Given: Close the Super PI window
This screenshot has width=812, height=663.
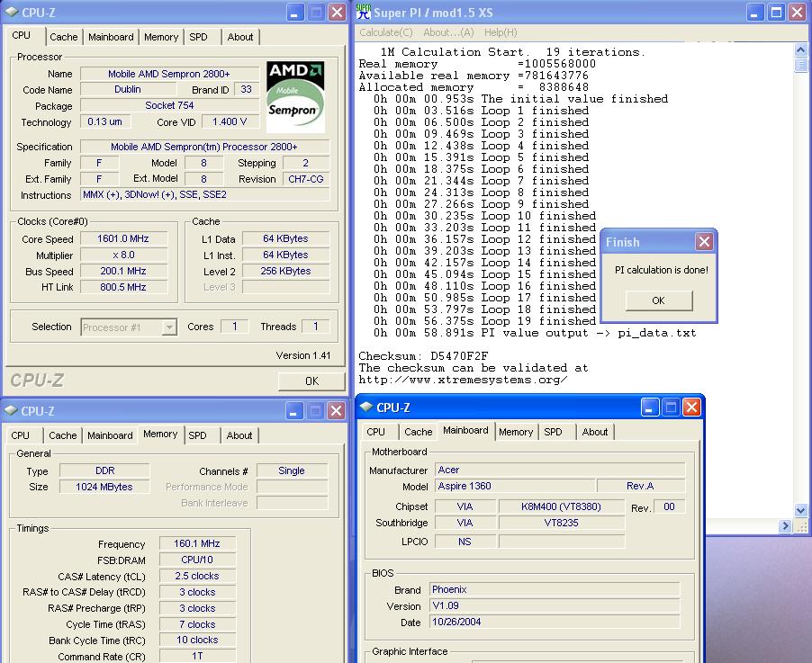Looking at the screenshot, I should (x=798, y=12).
